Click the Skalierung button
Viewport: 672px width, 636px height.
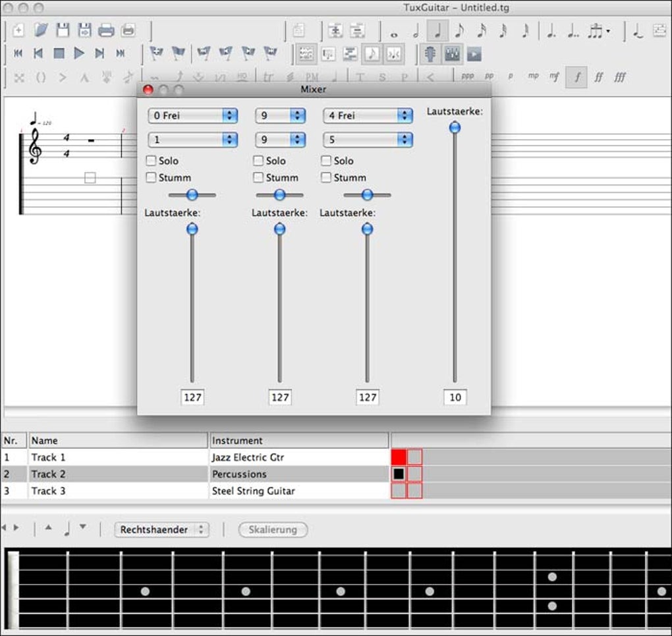[273, 530]
